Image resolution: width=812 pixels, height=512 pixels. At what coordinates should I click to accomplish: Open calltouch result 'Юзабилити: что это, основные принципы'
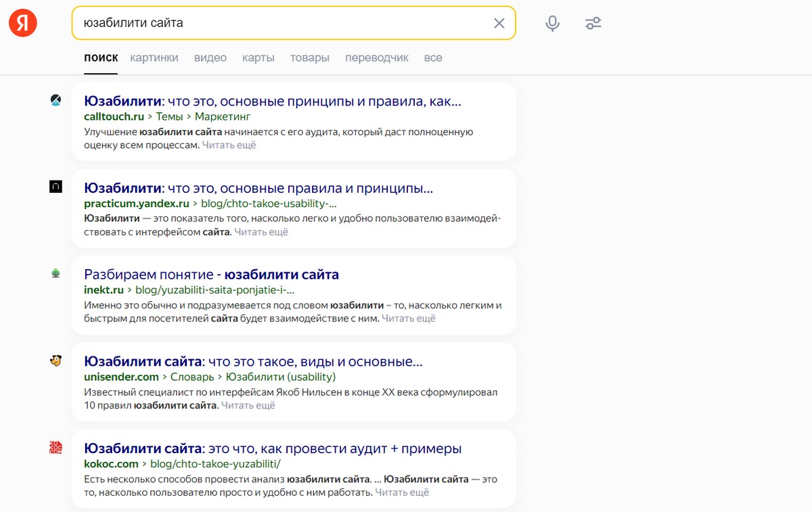[x=273, y=101]
